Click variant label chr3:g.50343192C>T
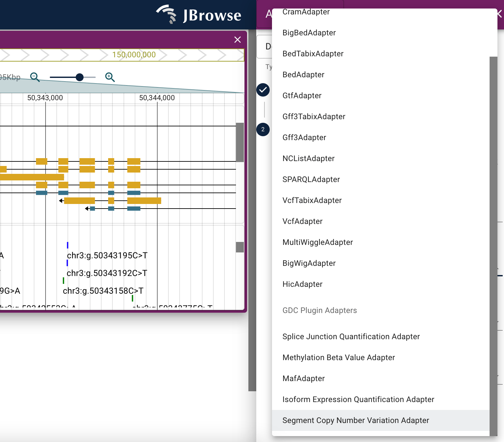Image resolution: width=504 pixels, height=442 pixels. coord(107,273)
